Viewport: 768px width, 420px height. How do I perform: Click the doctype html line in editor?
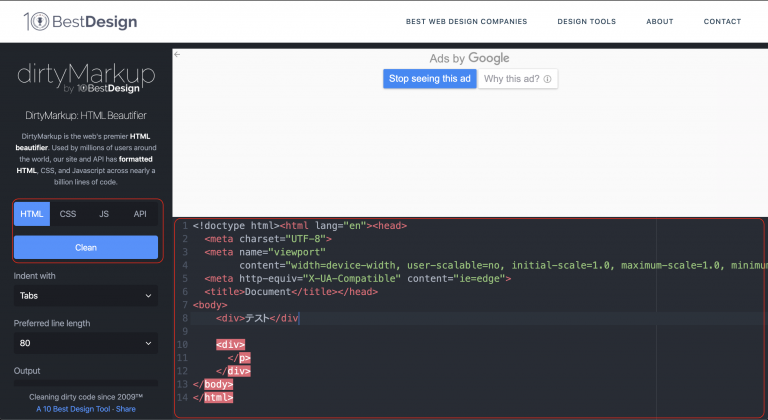(x=300, y=225)
